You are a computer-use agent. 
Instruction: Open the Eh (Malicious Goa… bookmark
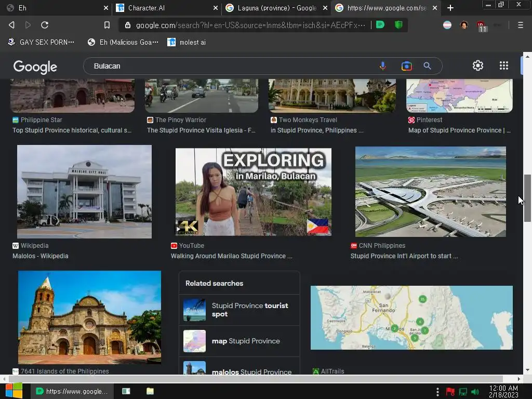click(123, 42)
